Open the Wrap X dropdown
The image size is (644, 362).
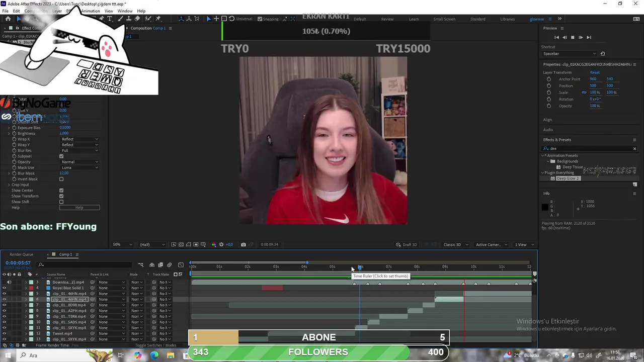point(79,139)
